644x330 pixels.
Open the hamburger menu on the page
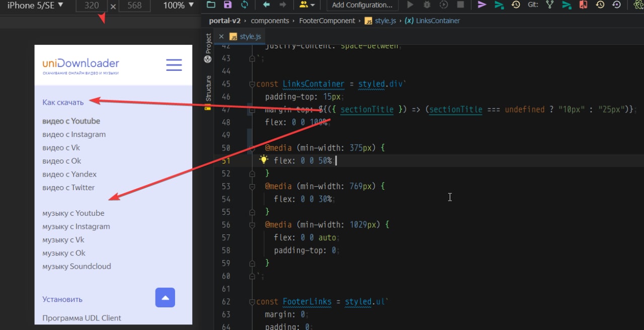point(174,64)
